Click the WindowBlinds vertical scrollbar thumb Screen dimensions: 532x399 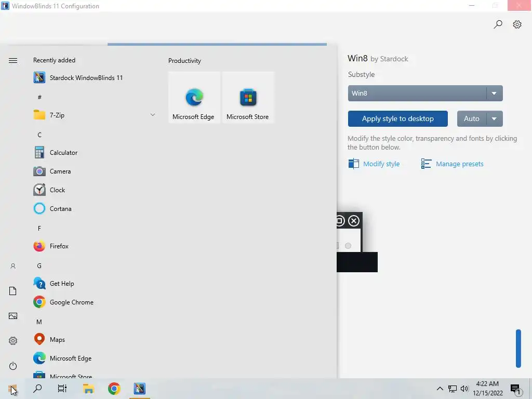coord(518,349)
